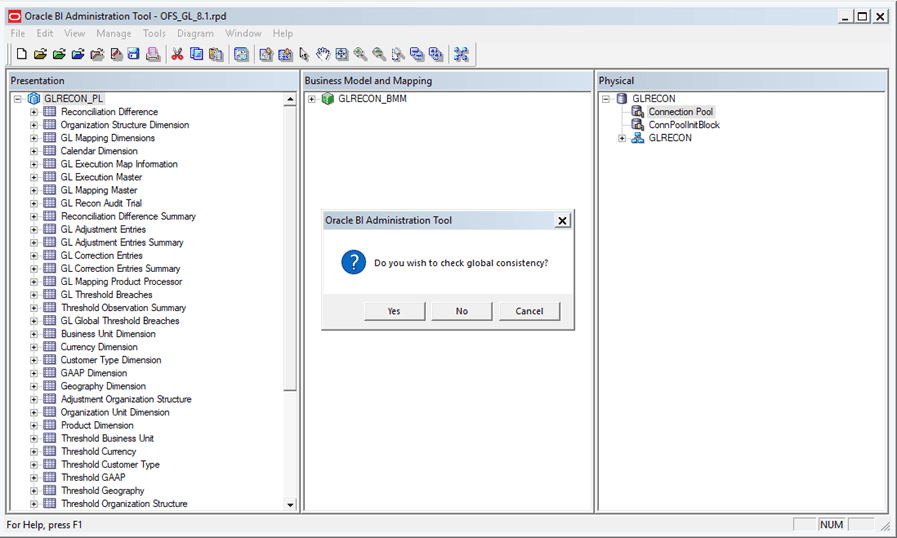Click the GLRECON database cylinder icon
The width and height of the screenshot is (897, 538).
click(x=622, y=98)
